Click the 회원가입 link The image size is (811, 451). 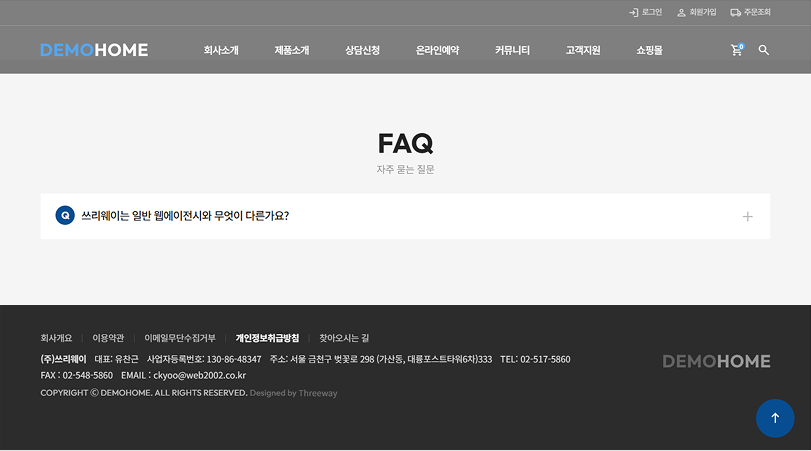point(703,12)
